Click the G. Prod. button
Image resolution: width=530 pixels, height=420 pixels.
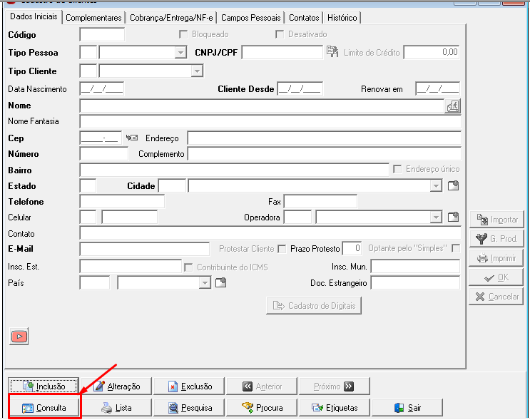tap(496, 239)
